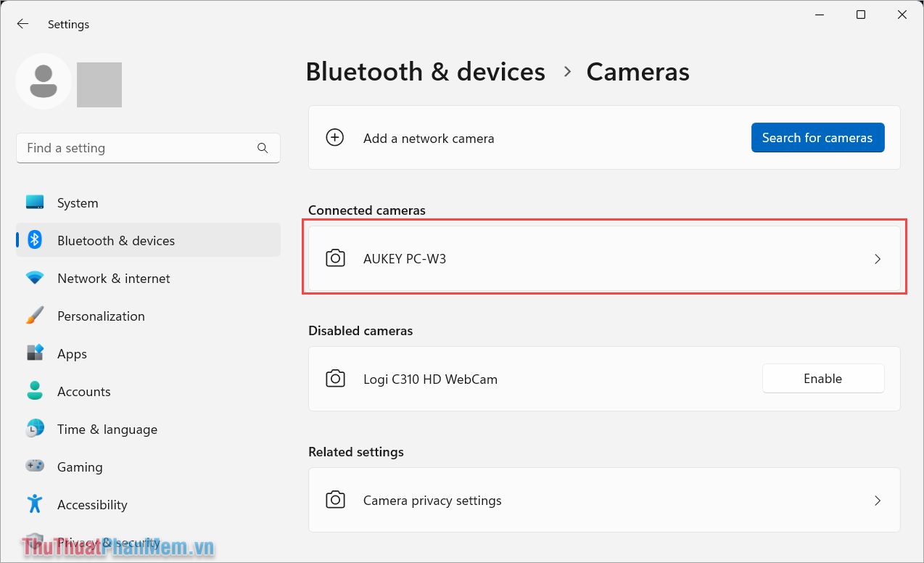Click the Bluetooth icon in the sidebar

click(34, 240)
